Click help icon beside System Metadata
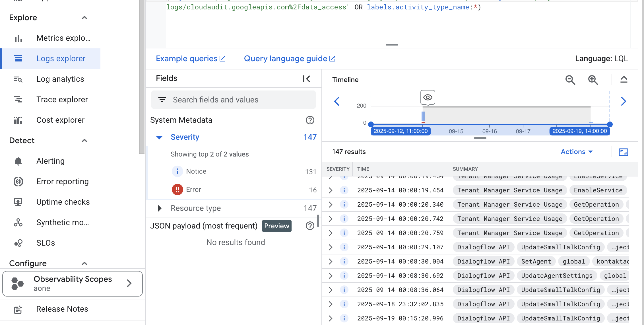Image resolution: width=644 pixels, height=325 pixels. tap(310, 120)
